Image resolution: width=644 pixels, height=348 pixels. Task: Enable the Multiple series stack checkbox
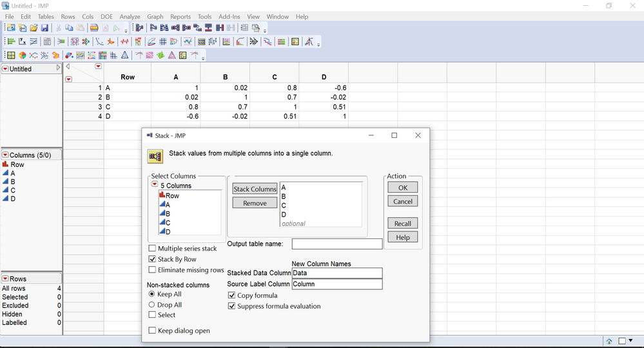coord(152,248)
